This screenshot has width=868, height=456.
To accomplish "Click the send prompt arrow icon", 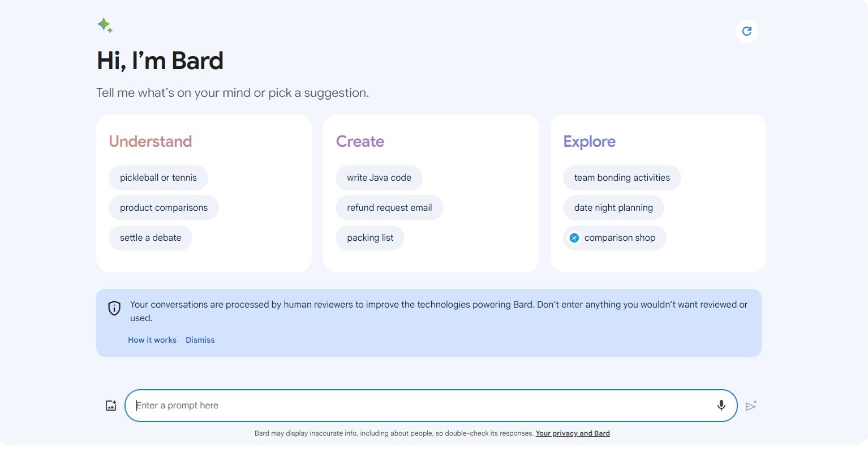I will tap(751, 406).
